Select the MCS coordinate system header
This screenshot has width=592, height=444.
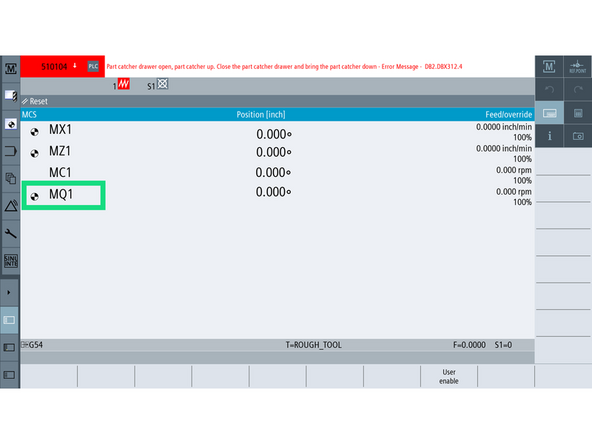tap(29, 115)
